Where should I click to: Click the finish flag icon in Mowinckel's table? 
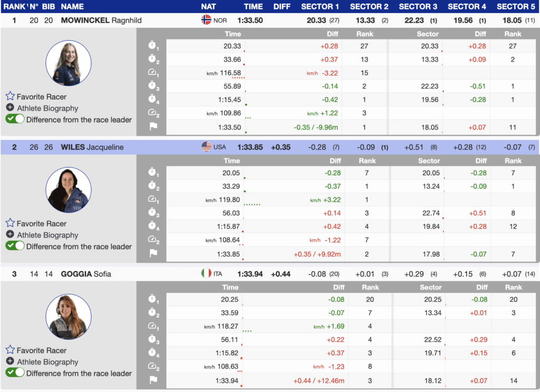[153, 127]
